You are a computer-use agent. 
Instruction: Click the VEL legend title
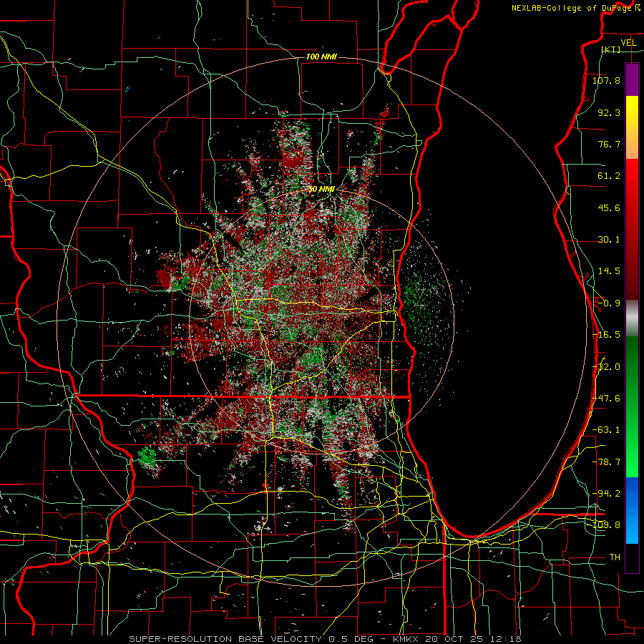(x=628, y=43)
